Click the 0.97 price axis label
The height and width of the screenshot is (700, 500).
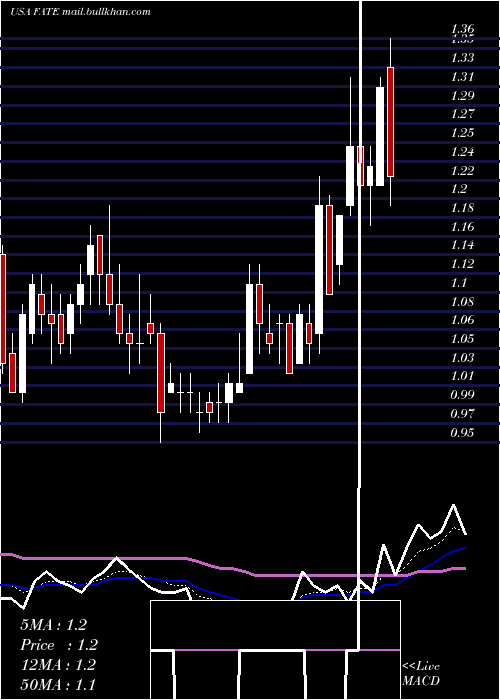(x=462, y=413)
